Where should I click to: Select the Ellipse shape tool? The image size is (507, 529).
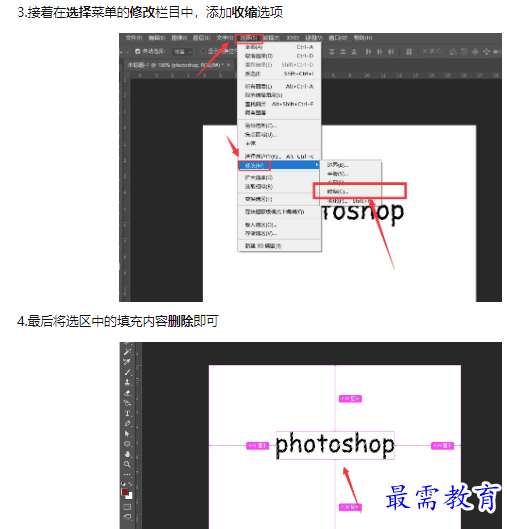[127, 444]
